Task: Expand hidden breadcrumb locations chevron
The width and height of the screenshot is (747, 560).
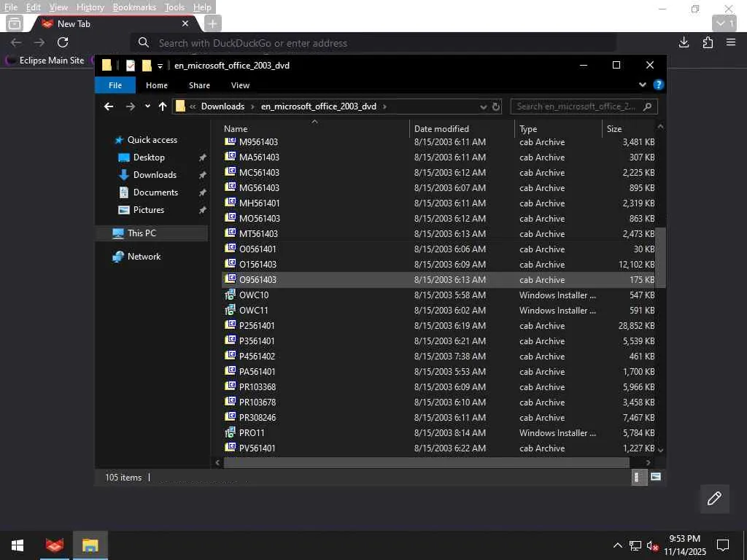Action: (x=193, y=106)
